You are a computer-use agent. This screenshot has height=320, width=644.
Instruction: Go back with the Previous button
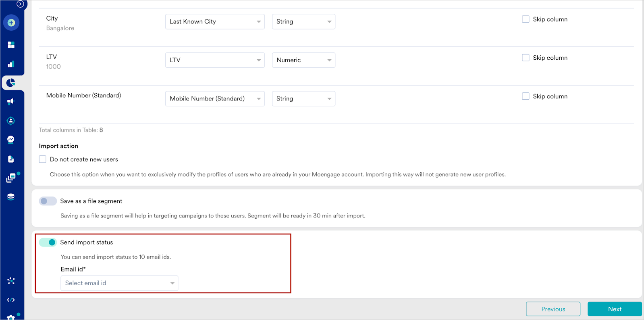553,309
